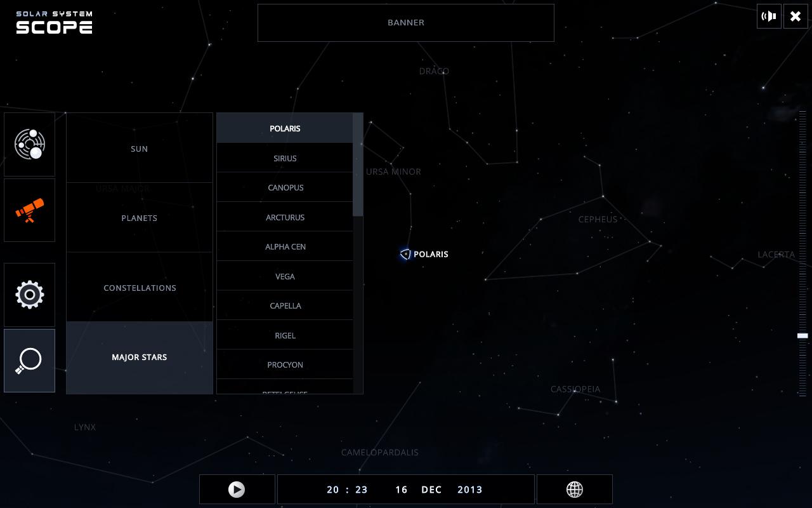Image resolution: width=812 pixels, height=508 pixels.
Task: Click the Camelopardalis constellation label
Action: pyautogui.click(x=380, y=453)
